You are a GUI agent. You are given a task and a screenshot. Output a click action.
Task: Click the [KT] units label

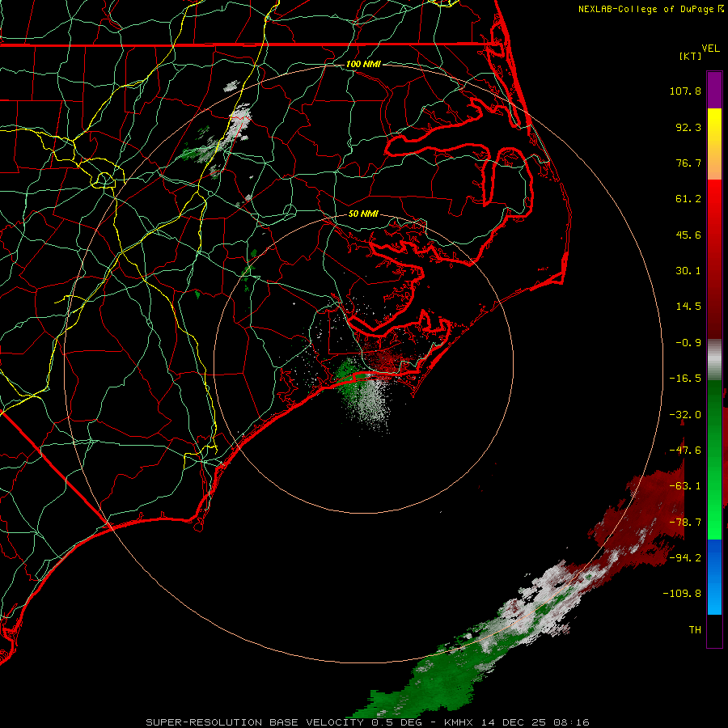pyautogui.click(x=691, y=56)
